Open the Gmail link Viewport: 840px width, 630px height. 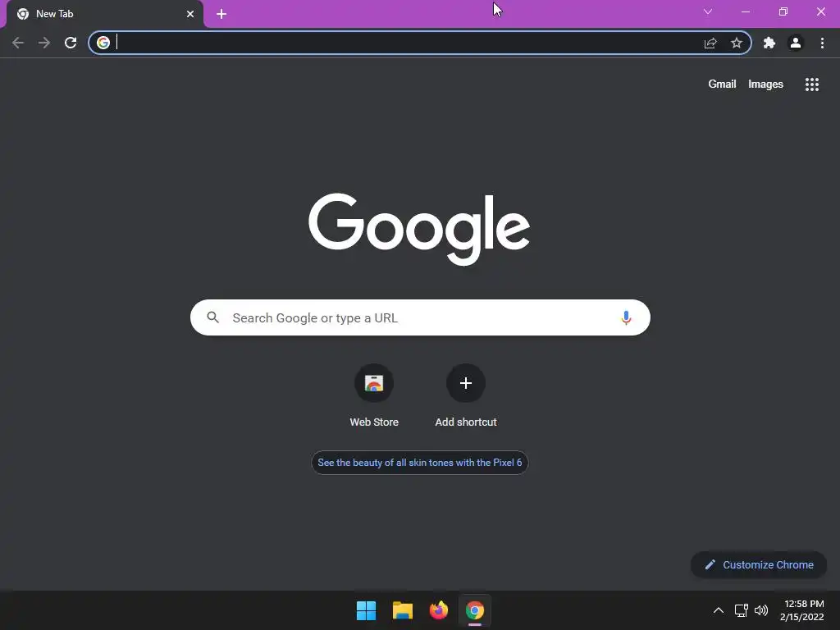[722, 84]
